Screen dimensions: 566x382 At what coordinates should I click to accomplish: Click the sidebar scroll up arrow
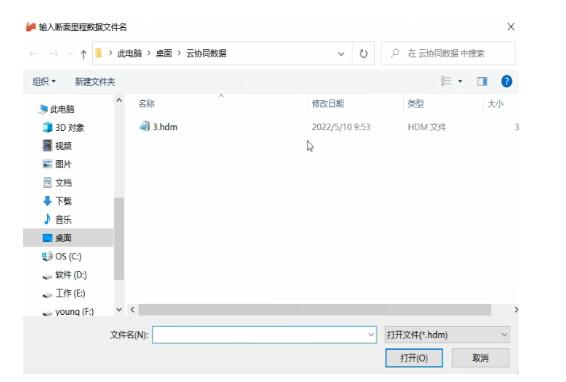[x=119, y=100]
